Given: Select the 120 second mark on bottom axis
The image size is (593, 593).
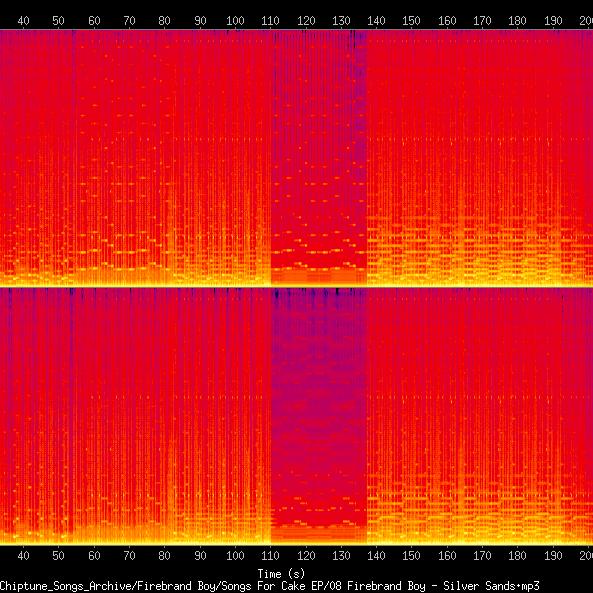Looking at the screenshot, I should 306,556.
